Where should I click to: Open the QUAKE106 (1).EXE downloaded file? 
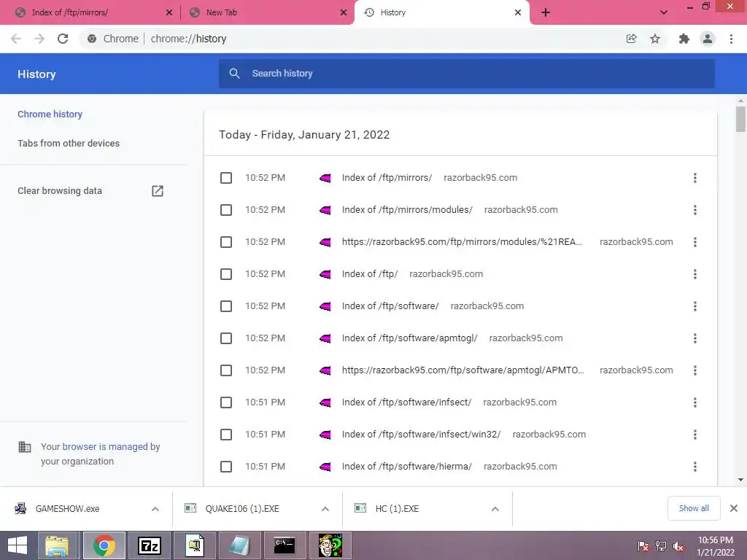coord(242,509)
